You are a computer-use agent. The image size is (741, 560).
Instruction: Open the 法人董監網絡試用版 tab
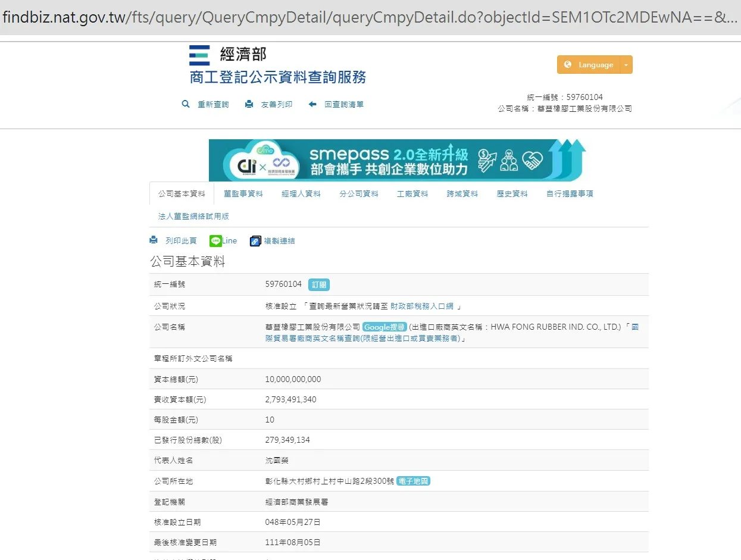pos(193,217)
